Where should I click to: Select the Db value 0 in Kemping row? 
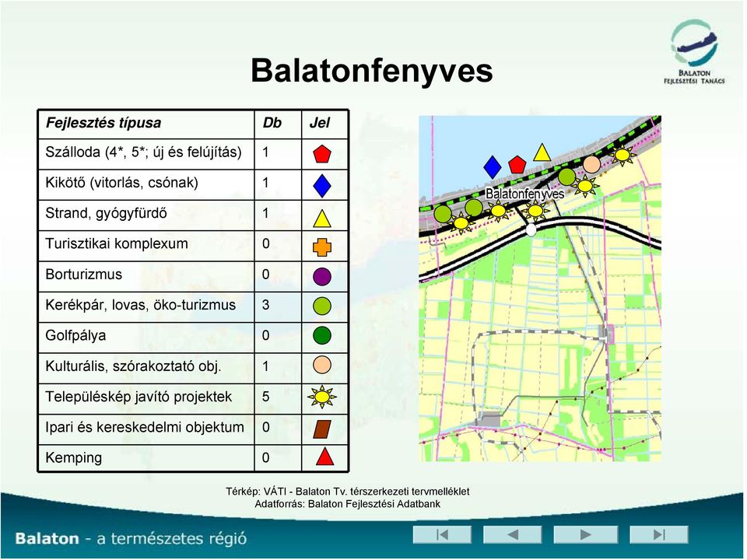(266, 458)
